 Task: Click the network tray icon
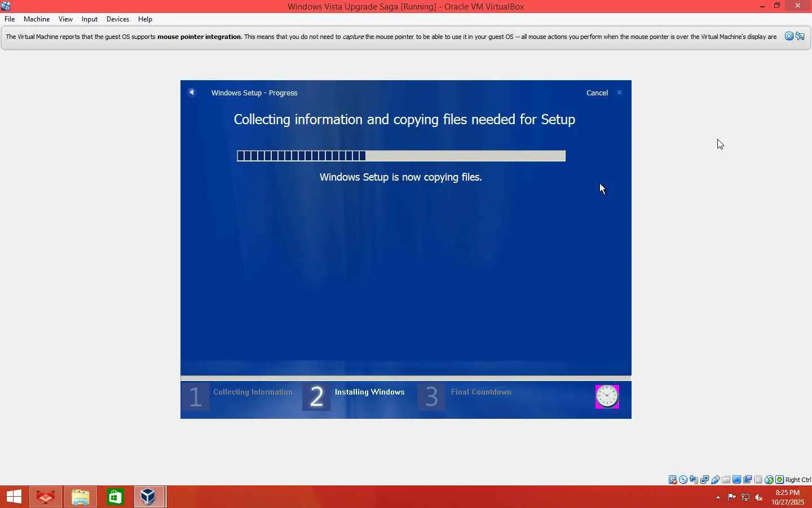tap(745, 497)
